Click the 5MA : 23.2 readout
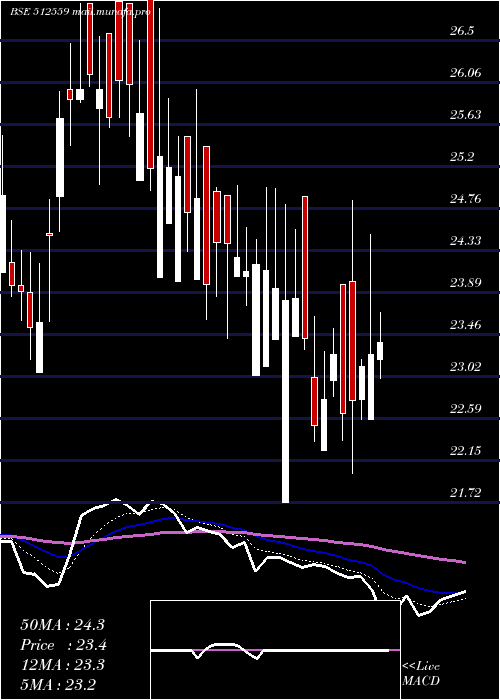The image size is (500, 700). (58, 684)
